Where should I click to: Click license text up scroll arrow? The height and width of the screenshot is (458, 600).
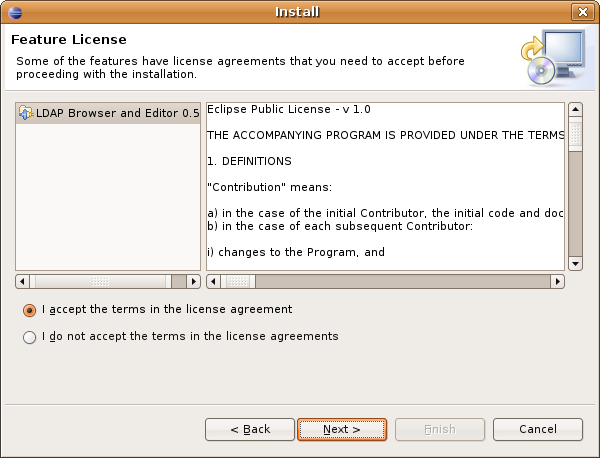575,109
